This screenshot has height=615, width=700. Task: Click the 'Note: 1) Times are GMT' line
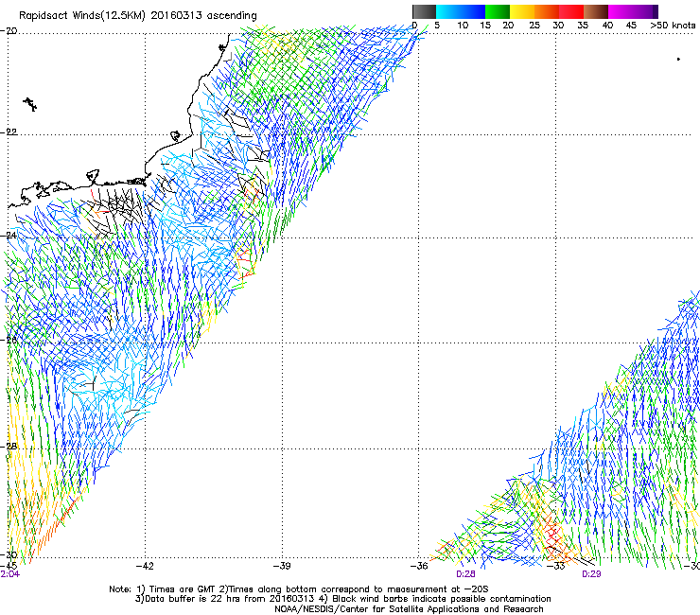[x=299, y=589]
